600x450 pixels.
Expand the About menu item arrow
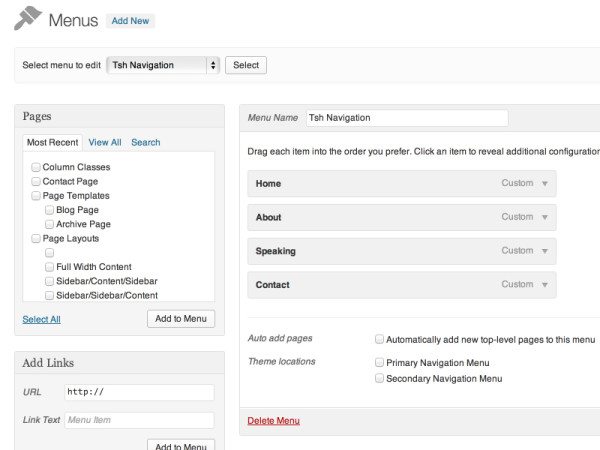tap(545, 217)
